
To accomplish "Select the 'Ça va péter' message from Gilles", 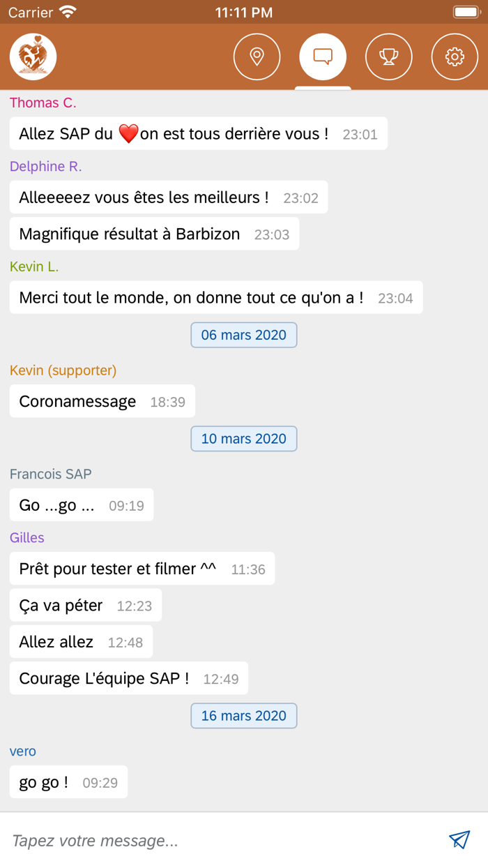I will tap(85, 604).
